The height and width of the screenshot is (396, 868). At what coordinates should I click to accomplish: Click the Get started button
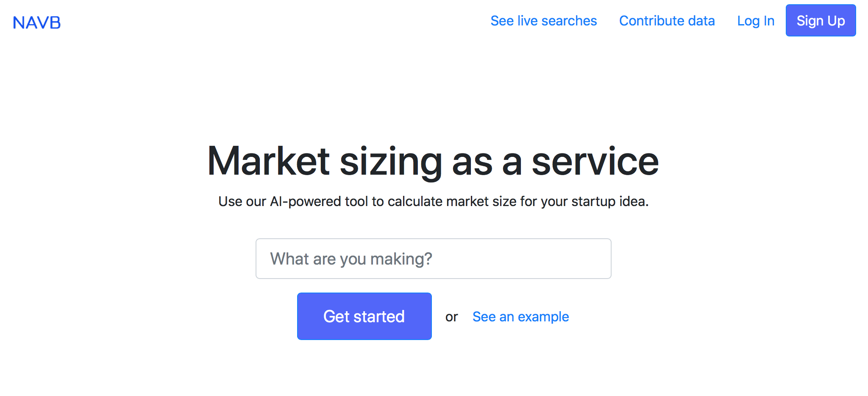click(364, 316)
